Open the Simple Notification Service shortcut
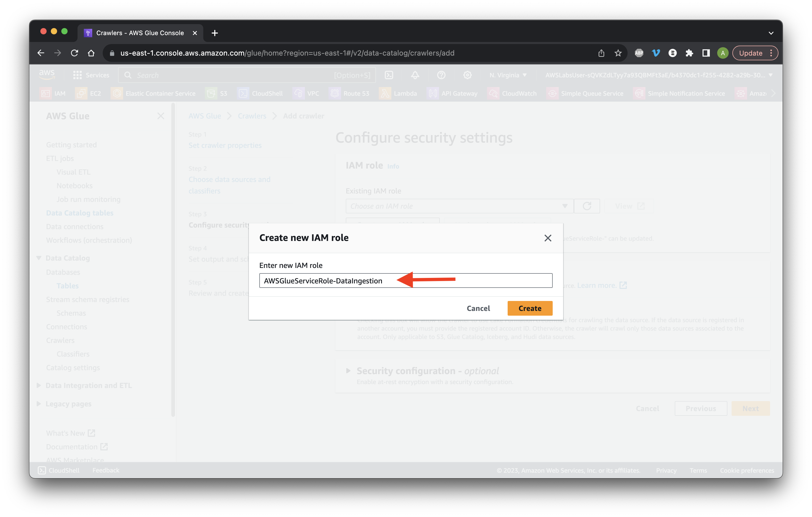The height and width of the screenshot is (517, 812). tap(679, 94)
